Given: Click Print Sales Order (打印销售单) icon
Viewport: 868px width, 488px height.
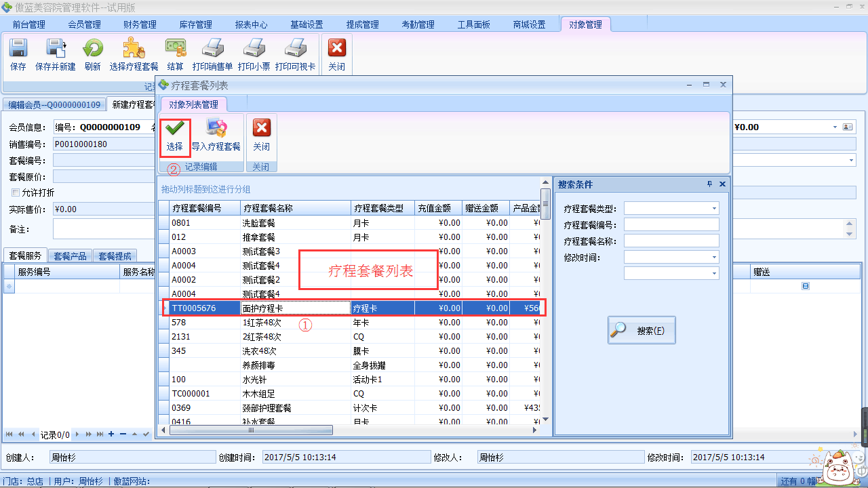Looking at the screenshot, I should [212, 54].
